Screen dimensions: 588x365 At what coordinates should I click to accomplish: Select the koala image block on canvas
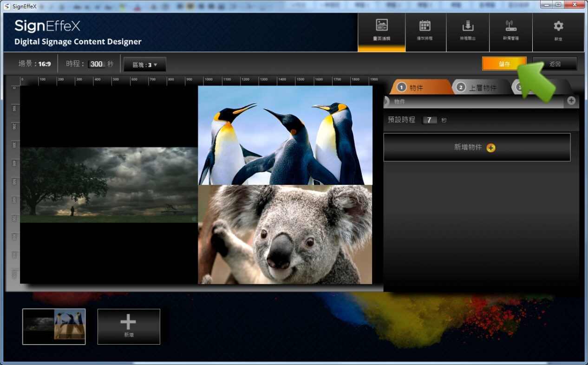[x=285, y=235]
